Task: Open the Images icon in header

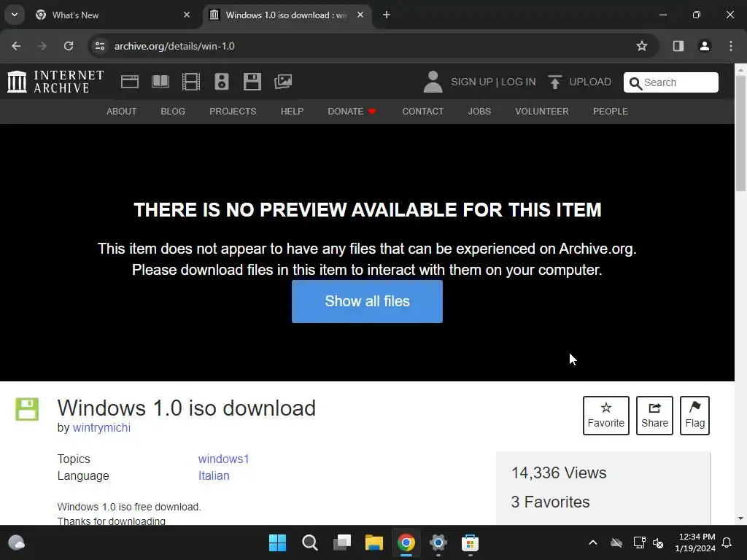Action: pos(283,82)
